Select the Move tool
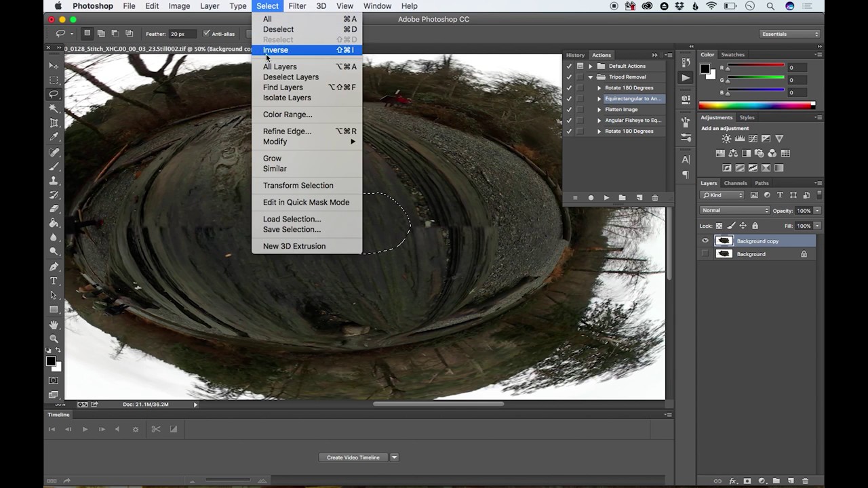Image resolution: width=868 pixels, height=488 pixels. pos(54,66)
